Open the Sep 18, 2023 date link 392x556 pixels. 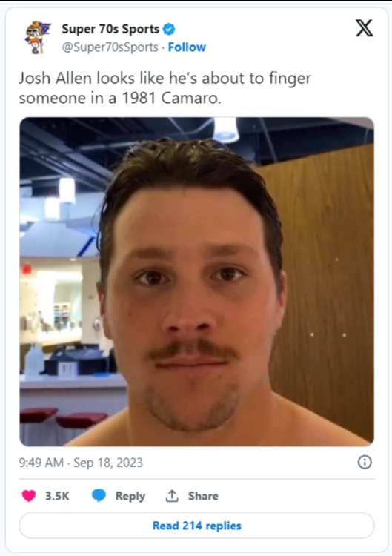pos(108,463)
